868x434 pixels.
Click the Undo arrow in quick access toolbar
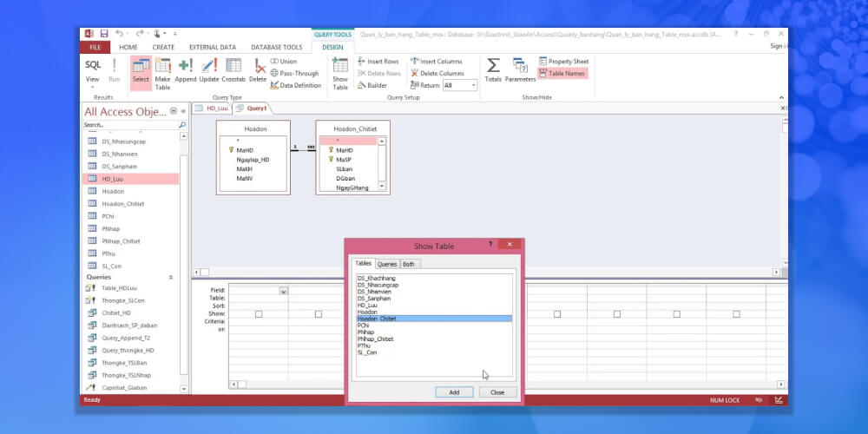tap(120, 34)
